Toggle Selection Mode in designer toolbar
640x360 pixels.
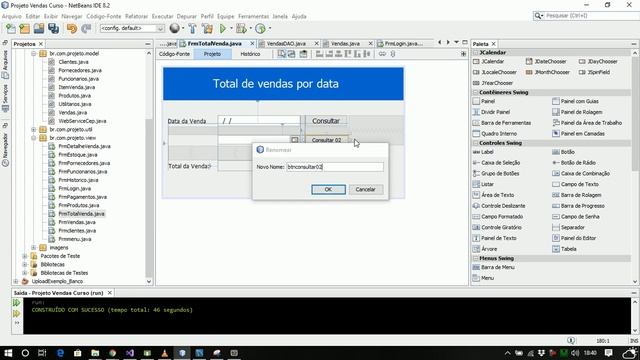click(x=282, y=54)
